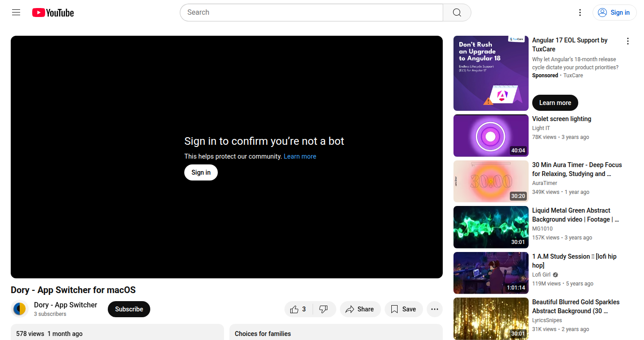Open Choices for families panel
The width and height of the screenshot is (644, 340).
tap(336, 332)
